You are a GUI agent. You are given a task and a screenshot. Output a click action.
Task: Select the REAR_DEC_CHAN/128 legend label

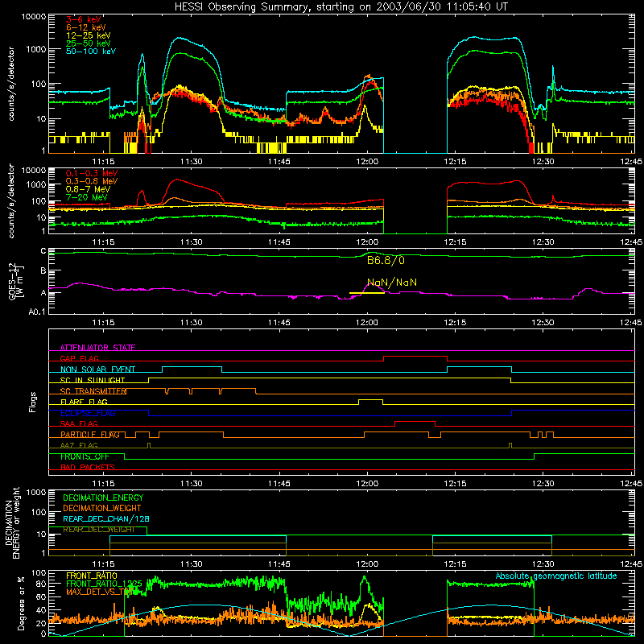click(106, 518)
